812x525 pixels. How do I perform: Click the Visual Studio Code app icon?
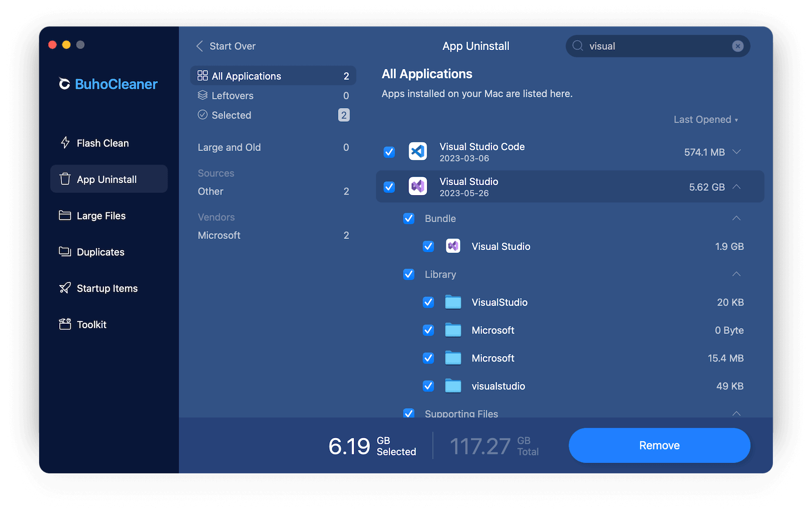(x=418, y=151)
